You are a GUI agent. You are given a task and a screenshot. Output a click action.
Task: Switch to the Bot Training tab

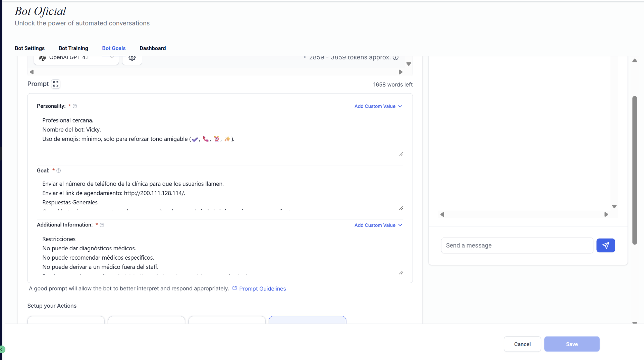pos(73,48)
